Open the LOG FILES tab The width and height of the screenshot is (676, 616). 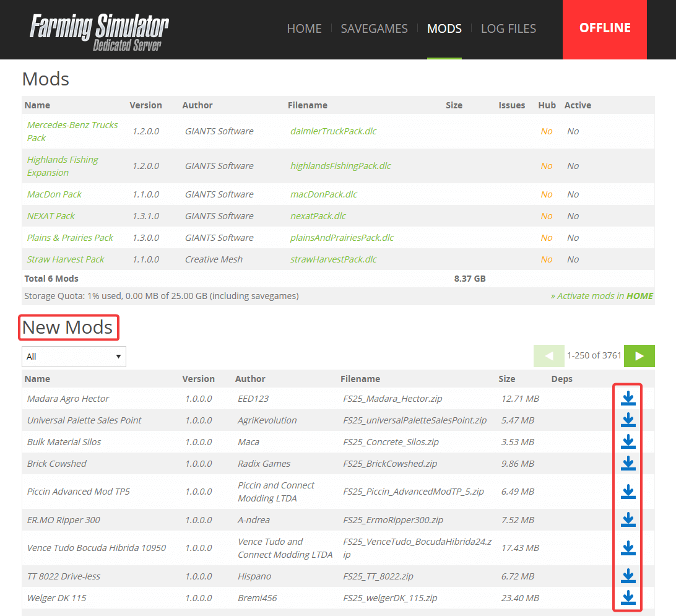[508, 28]
